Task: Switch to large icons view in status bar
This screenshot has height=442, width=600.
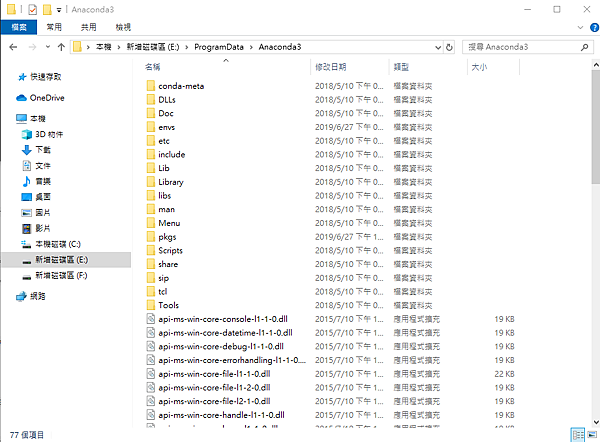Action: click(x=592, y=435)
